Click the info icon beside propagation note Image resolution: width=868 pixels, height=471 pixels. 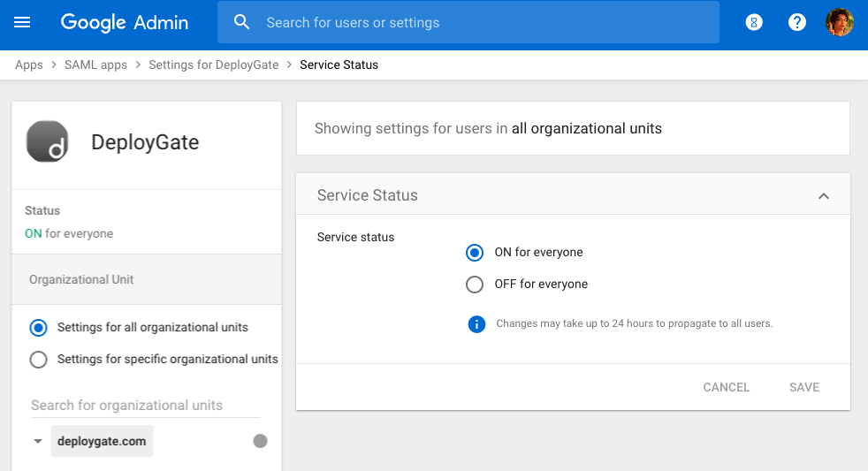(x=476, y=323)
